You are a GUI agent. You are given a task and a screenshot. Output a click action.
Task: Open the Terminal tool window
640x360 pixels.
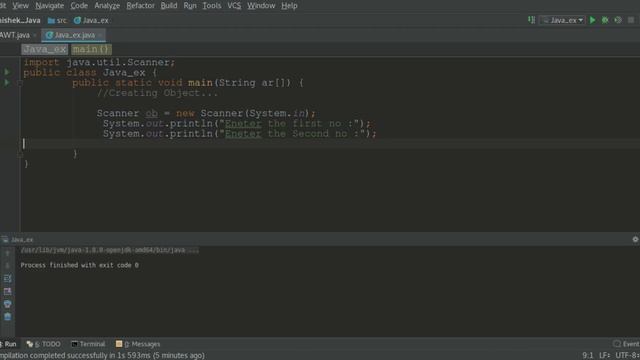click(88, 344)
